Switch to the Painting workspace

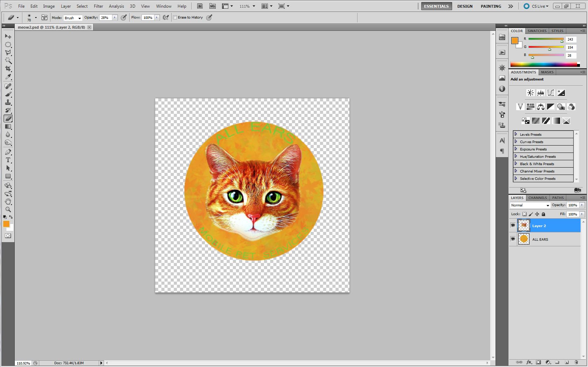[491, 6]
